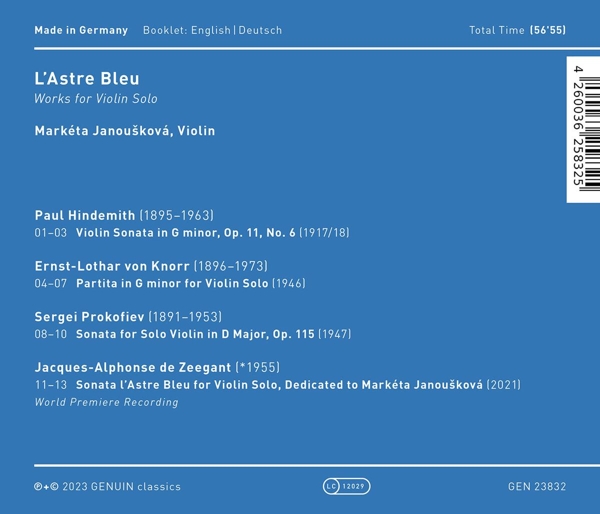This screenshot has width=600, height=514.
Task: Select tracks 04–07 Partita in G minor
Action: 170,284
